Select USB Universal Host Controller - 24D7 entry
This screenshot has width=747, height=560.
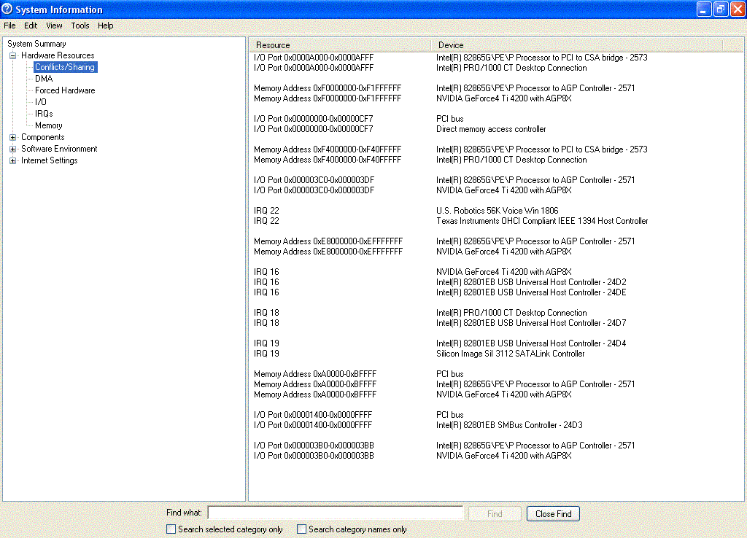[x=531, y=323]
